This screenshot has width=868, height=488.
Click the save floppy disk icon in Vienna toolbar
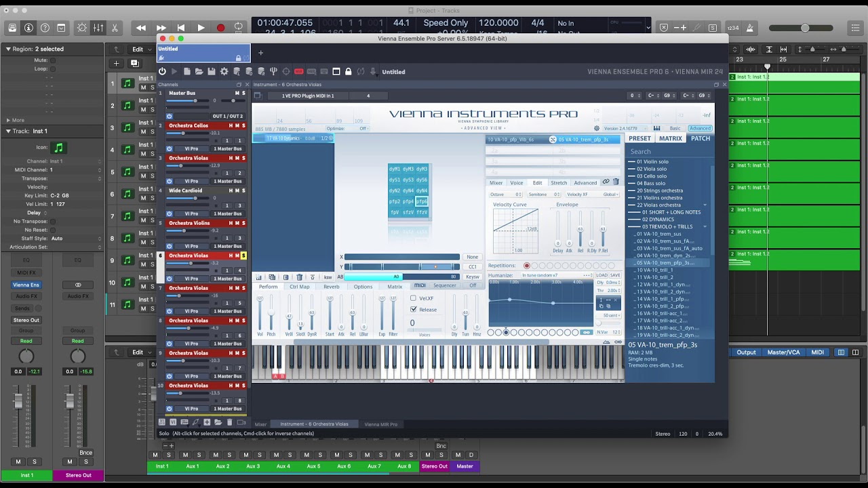(212, 71)
